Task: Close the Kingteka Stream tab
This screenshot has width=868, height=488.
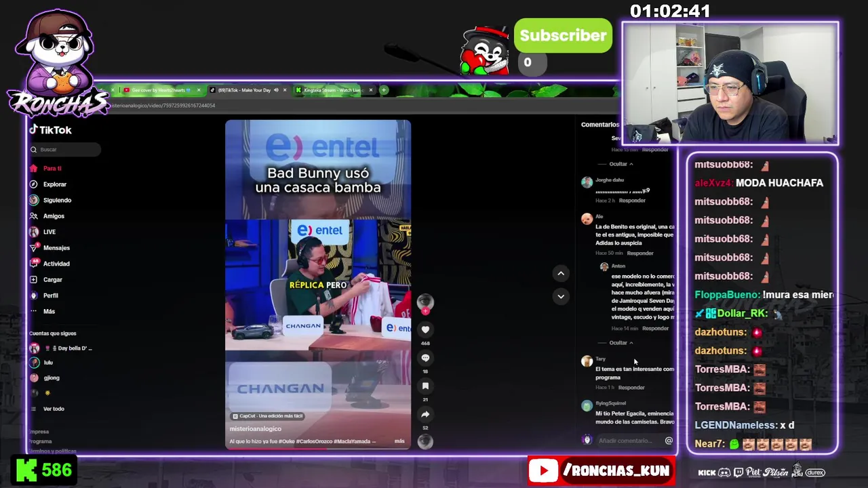Action: [370, 90]
